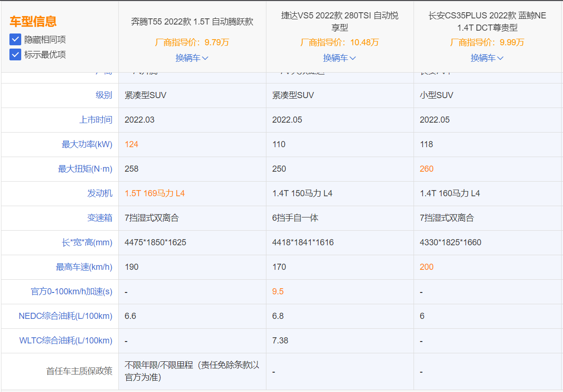Viewport: 563px width, 392px height.
Task: Click the 官方0-100km/h加速(s) row label
Action: click(x=72, y=292)
